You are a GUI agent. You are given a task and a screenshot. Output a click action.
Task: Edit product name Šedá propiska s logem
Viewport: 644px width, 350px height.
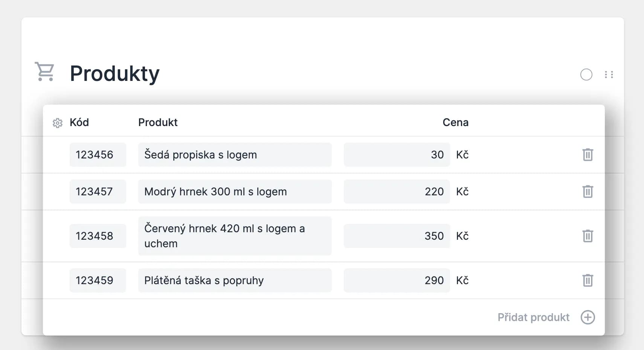click(235, 155)
